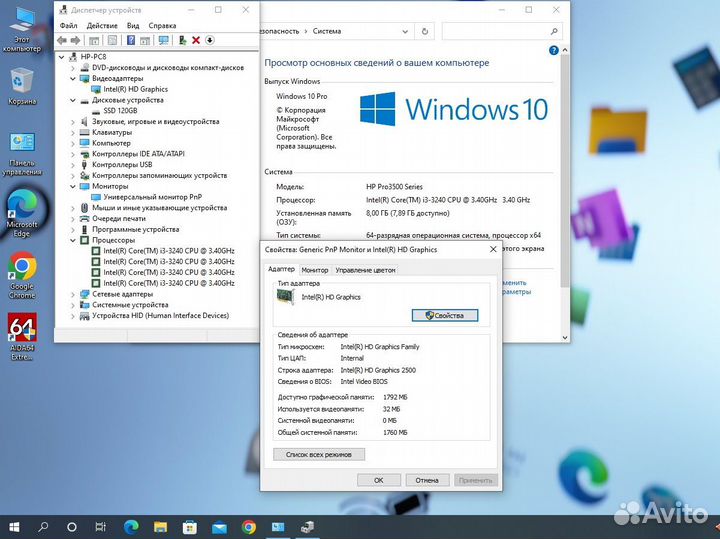Click the refresh button beside System address bar
The image size is (720, 539).
pos(425,31)
